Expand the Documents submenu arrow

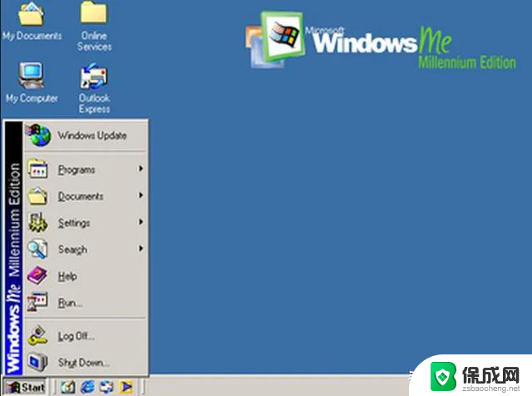(x=140, y=195)
